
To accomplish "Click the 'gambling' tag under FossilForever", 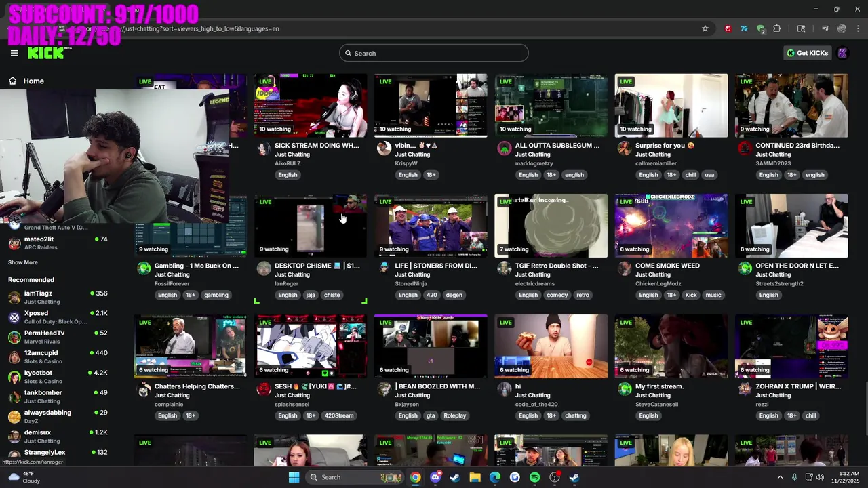I will [216, 295].
